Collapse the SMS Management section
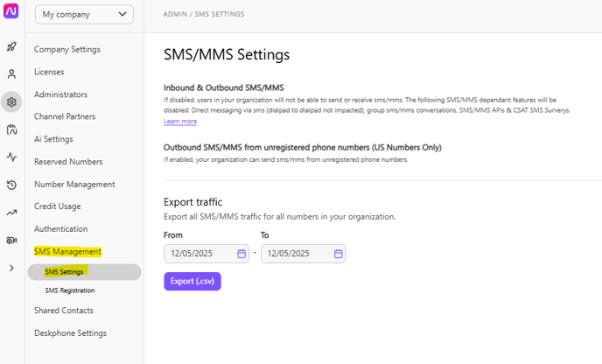This screenshot has height=364, width=602. tap(67, 251)
